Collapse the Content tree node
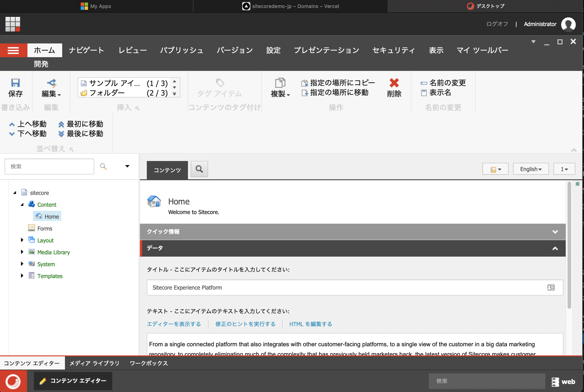Viewport: 584px width, 392px height. pos(22,204)
